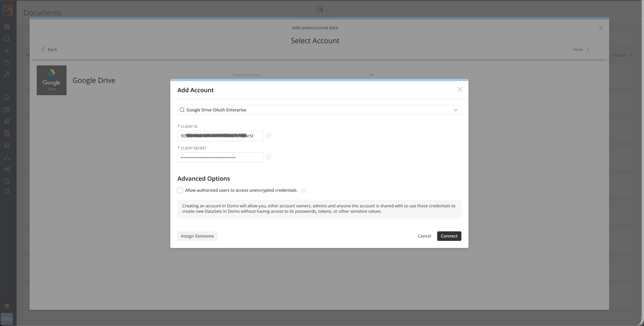Click the database icon at page top
This screenshot has width=644, height=326.
pyautogui.click(x=320, y=9)
